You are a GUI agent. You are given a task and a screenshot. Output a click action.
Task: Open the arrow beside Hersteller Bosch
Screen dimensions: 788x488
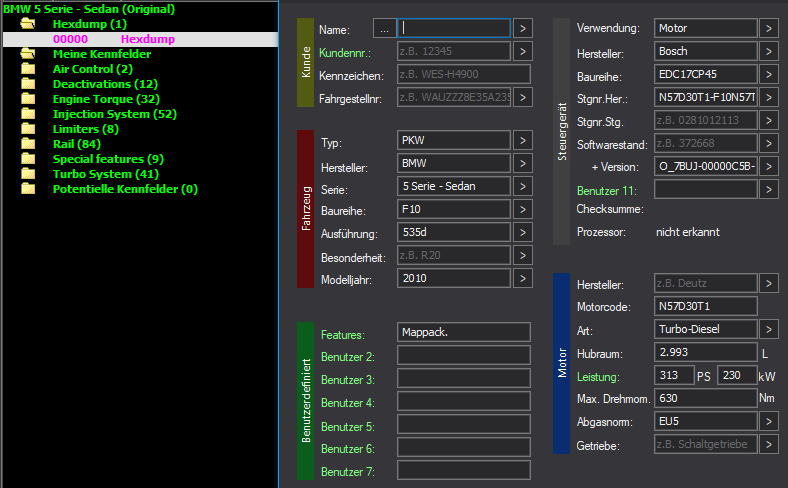click(769, 51)
